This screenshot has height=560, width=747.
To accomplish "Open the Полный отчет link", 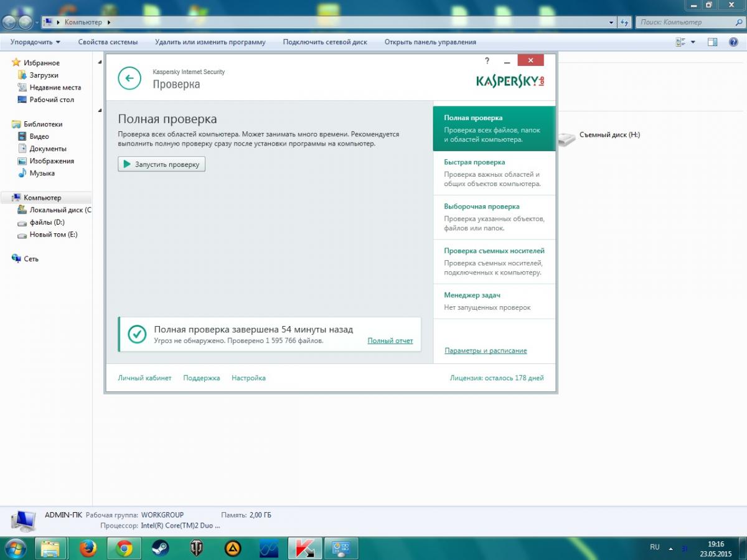I will (390, 341).
